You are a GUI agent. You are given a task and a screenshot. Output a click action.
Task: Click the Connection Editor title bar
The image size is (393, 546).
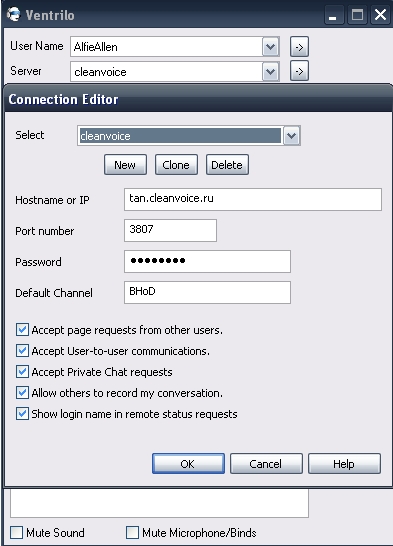198,99
